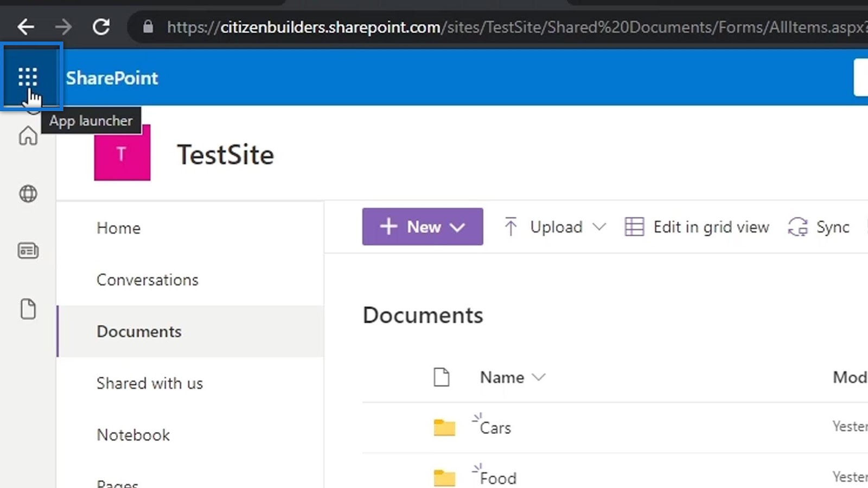
Task: Select Shared with us navigation item
Action: coord(150,383)
